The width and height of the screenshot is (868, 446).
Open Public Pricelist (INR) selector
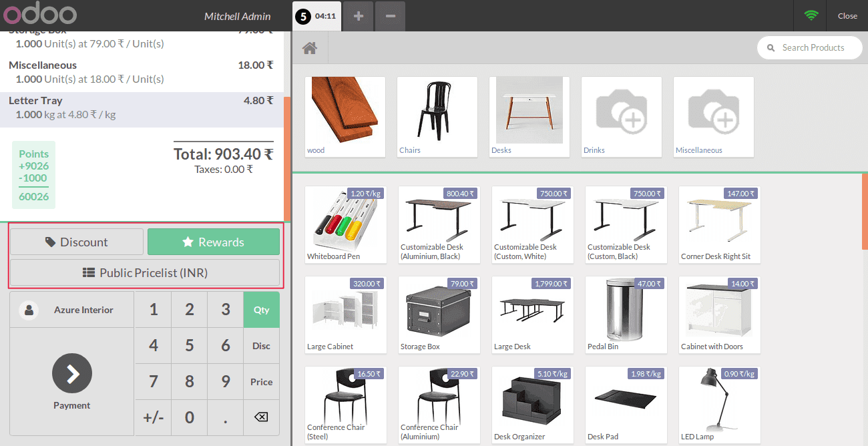pos(145,272)
